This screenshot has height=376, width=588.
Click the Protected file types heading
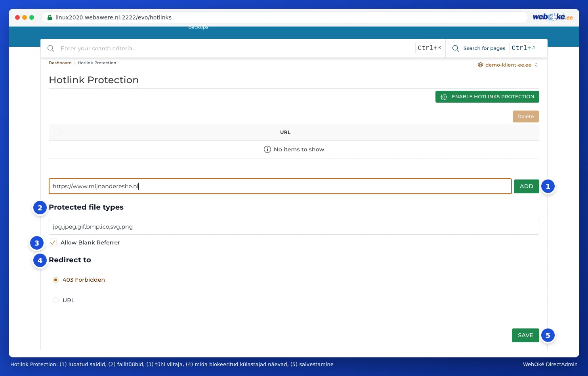[x=86, y=207]
